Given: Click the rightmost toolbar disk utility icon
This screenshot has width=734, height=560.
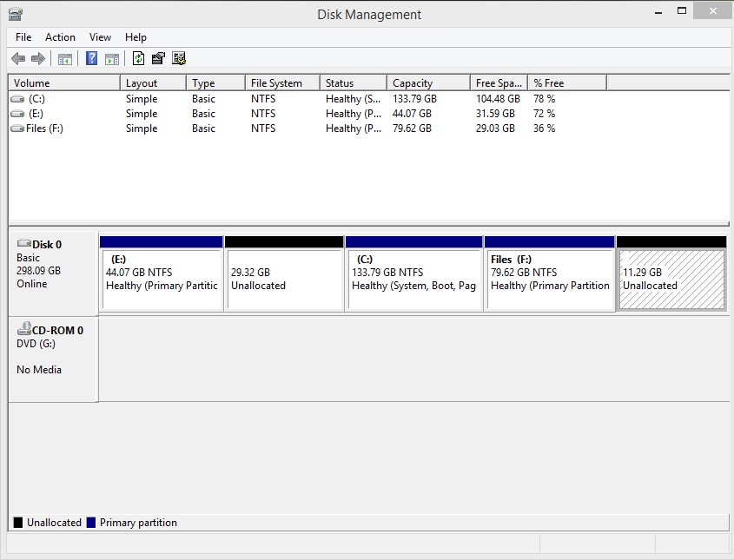Looking at the screenshot, I should pyautogui.click(x=179, y=58).
